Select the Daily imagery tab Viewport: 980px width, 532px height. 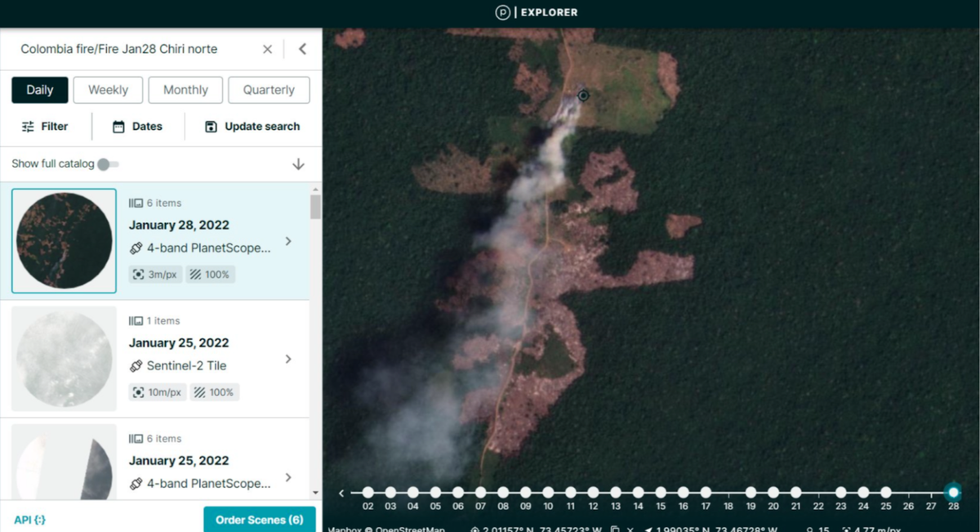pos(39,90)
